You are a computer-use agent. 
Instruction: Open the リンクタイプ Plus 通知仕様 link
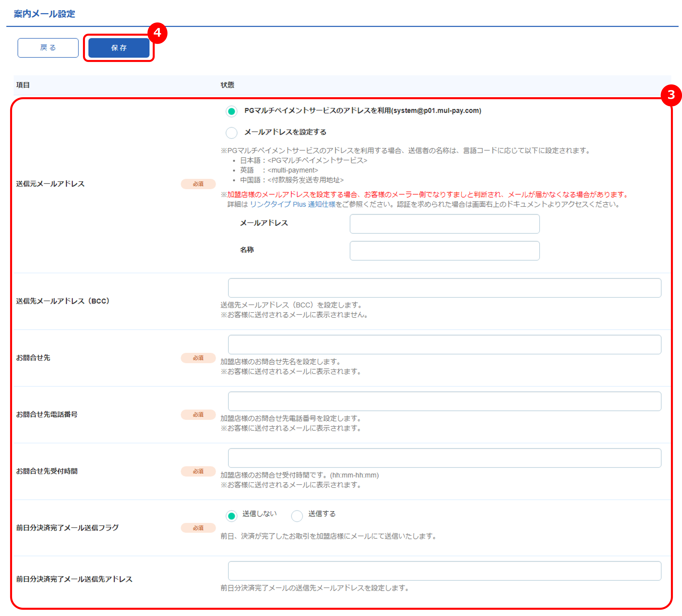point(293,204)
